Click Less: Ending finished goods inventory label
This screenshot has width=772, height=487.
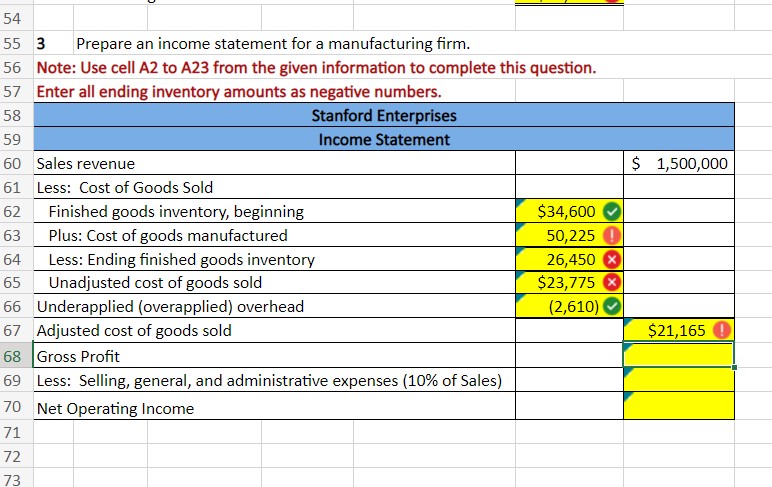[x=182, y=260]
